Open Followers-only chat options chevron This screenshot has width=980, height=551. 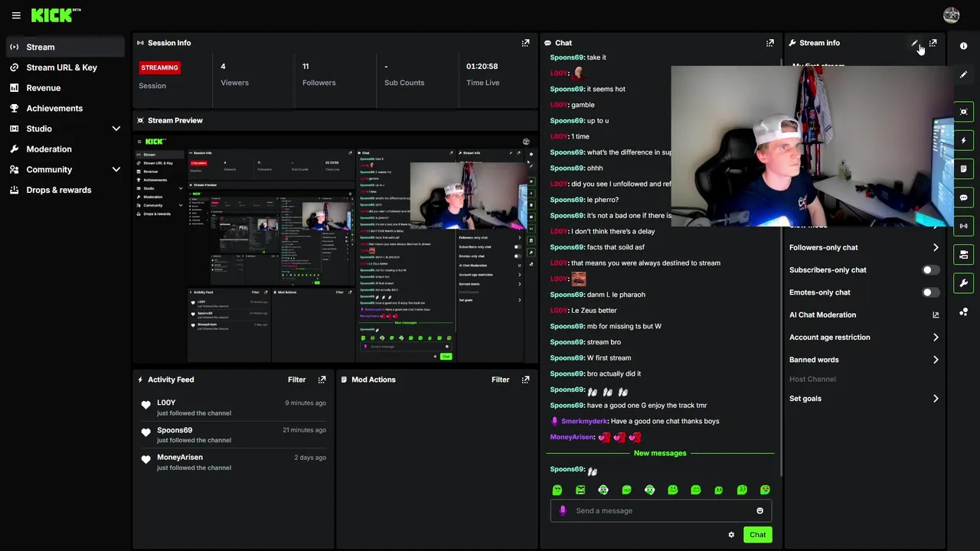(936, 247)
